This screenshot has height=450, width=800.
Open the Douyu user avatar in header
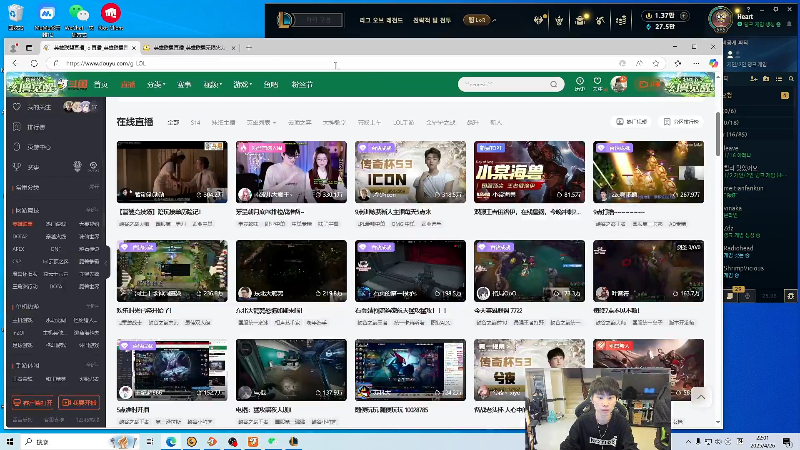pyautogui.click(x=619, y=84)
